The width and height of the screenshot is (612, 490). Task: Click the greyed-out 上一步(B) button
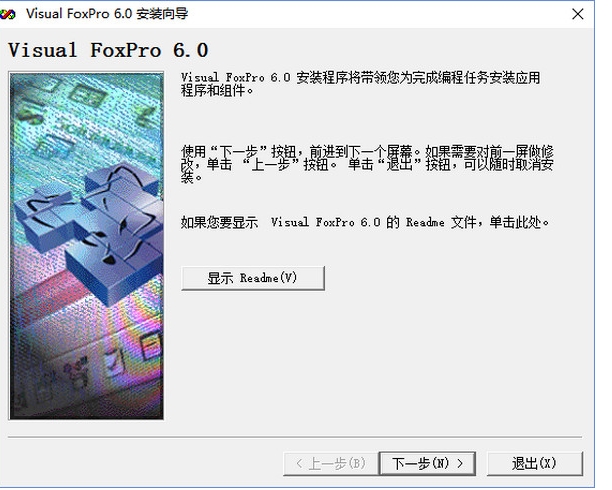point(331,463)
